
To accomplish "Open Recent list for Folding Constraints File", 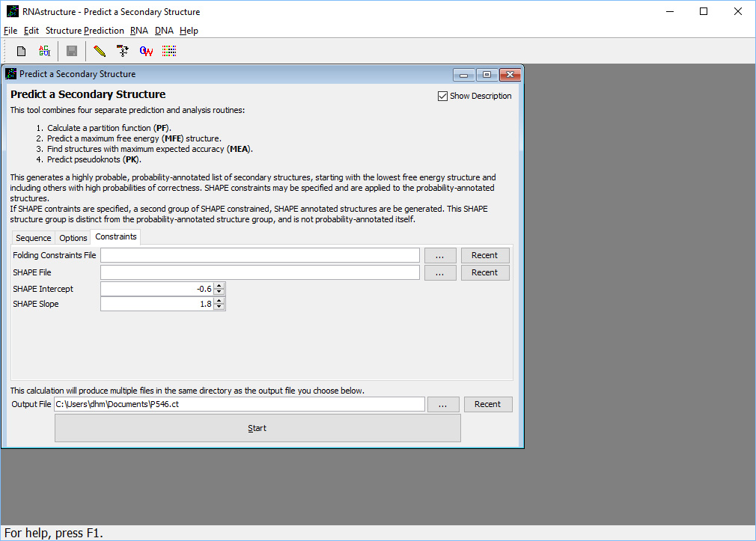I will (485, 256).
